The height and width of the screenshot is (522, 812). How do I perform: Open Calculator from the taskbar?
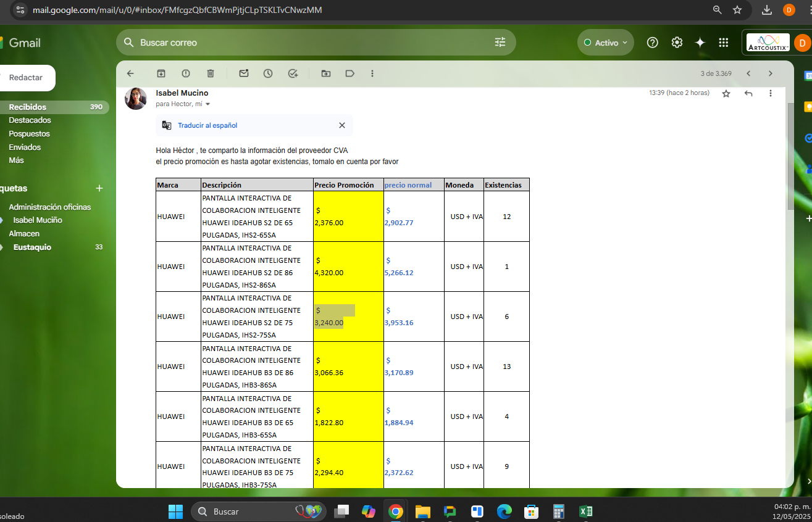(559, 512)
